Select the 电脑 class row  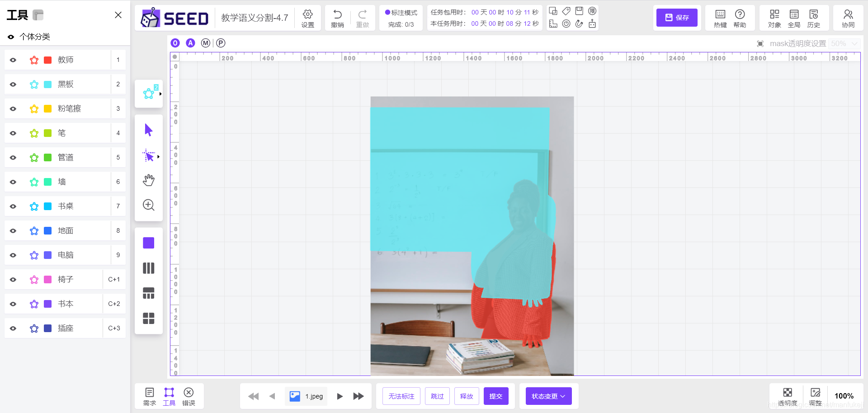[65, 255]
